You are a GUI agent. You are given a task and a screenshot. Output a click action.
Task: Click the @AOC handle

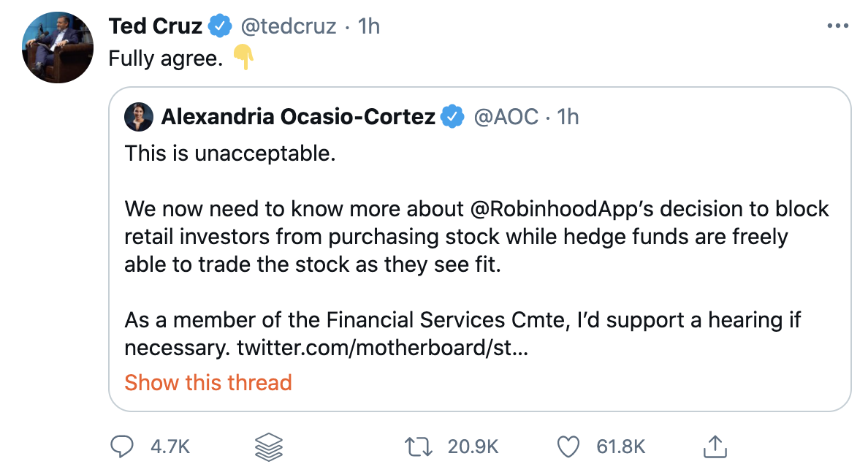[506, 117]
